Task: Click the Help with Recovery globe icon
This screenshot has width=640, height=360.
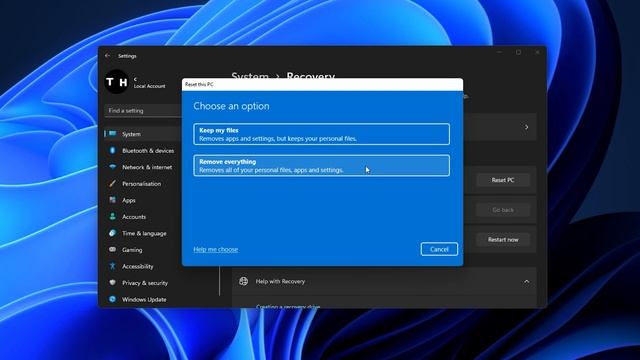Action: click(244, 281)
